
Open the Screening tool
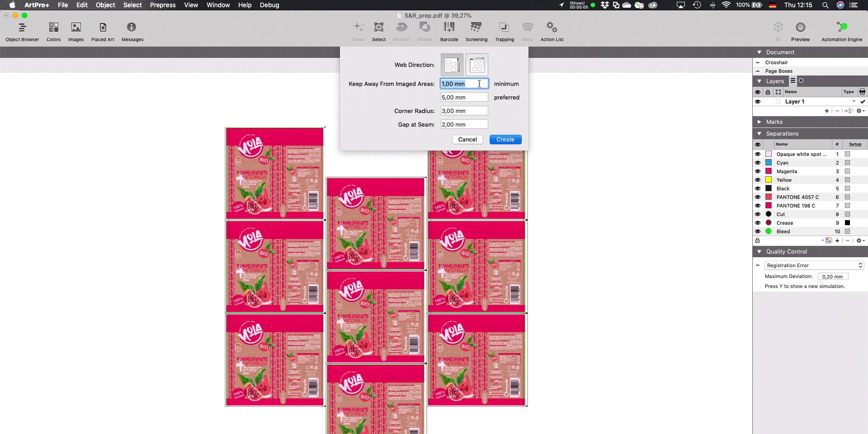tap(476, 32)
